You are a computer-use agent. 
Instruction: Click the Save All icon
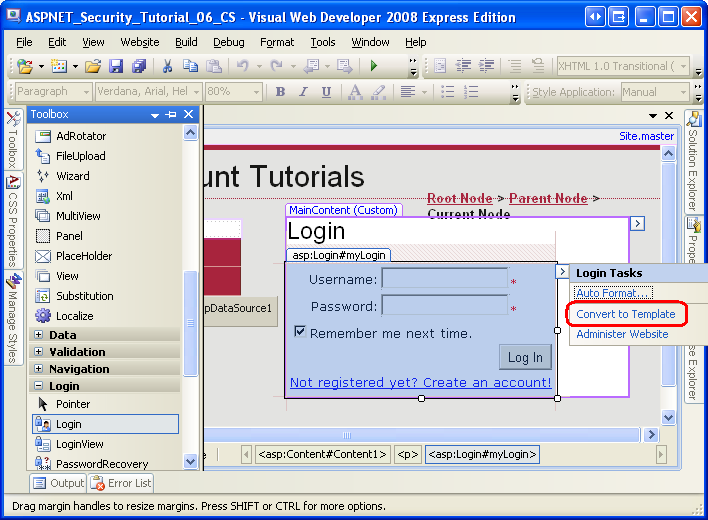[139, 66]
